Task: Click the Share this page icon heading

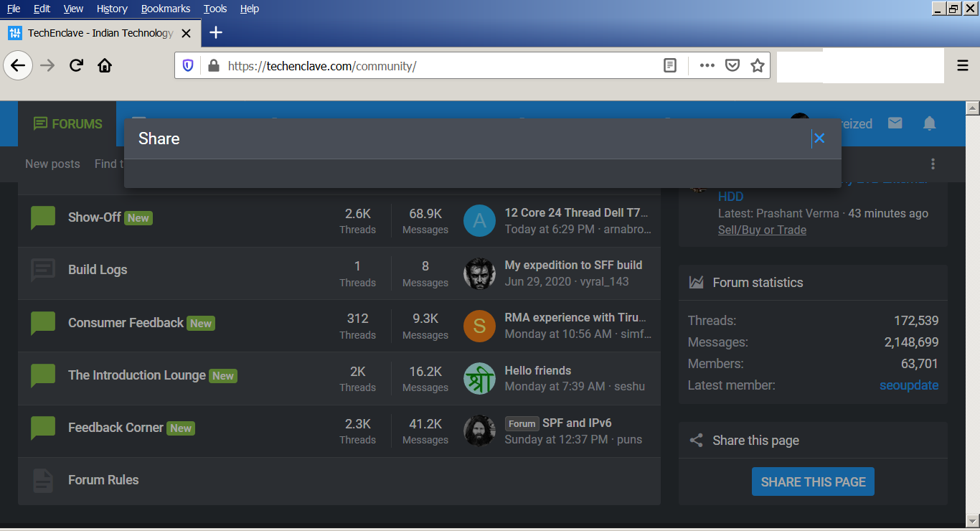Action: [696, 441]
